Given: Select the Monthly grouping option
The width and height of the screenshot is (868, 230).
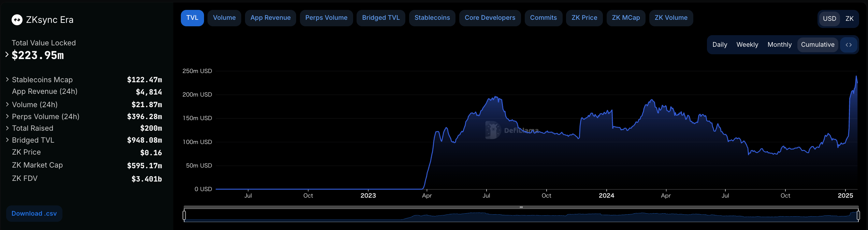Looking at the screenshot, I should point(779,45).
